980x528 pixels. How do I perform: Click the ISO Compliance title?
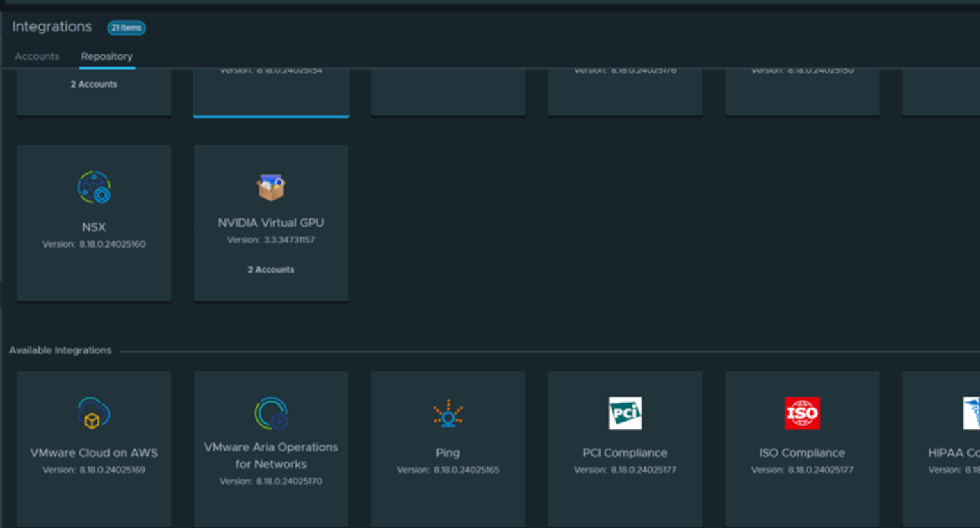(802, 453)
